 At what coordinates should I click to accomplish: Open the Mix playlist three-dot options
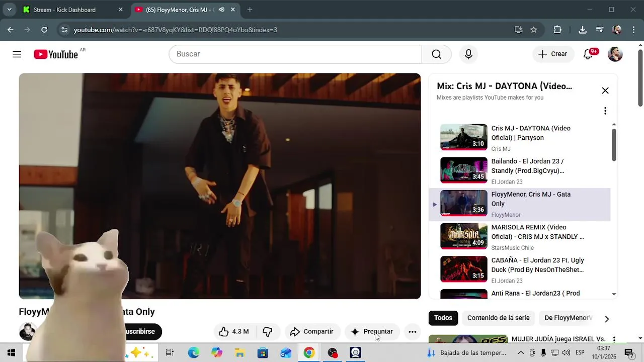point(605,111)
